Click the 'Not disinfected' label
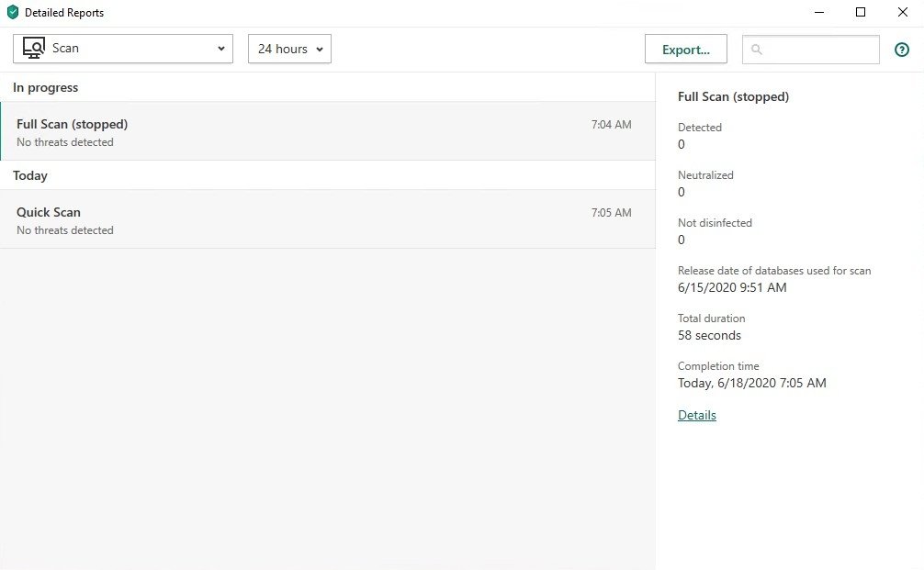The width and height of the screenshot is (924, 570). click(715, 222)
